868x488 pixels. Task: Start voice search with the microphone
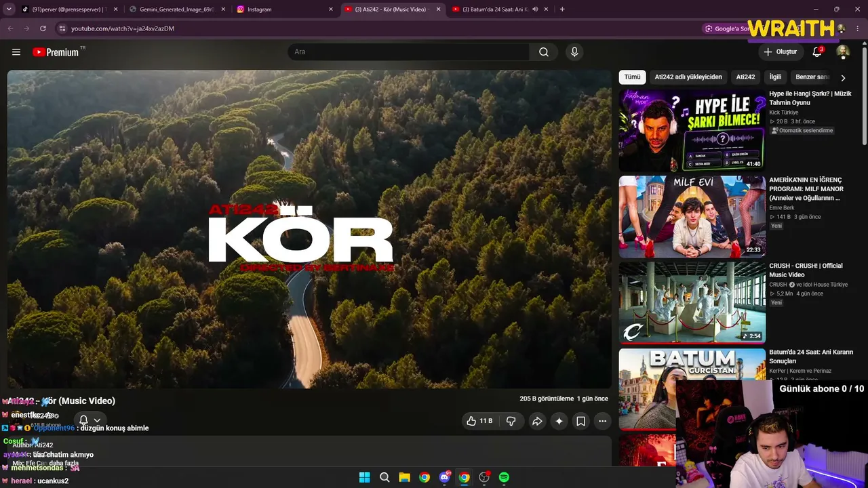tap(574, 52)
